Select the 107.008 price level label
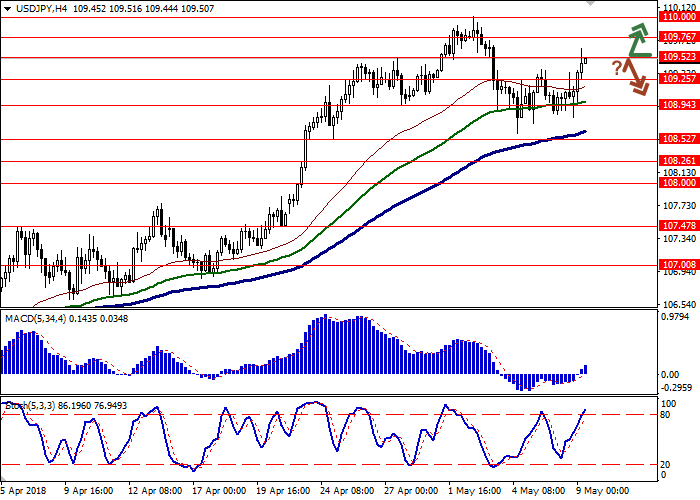 pos(678,264)
